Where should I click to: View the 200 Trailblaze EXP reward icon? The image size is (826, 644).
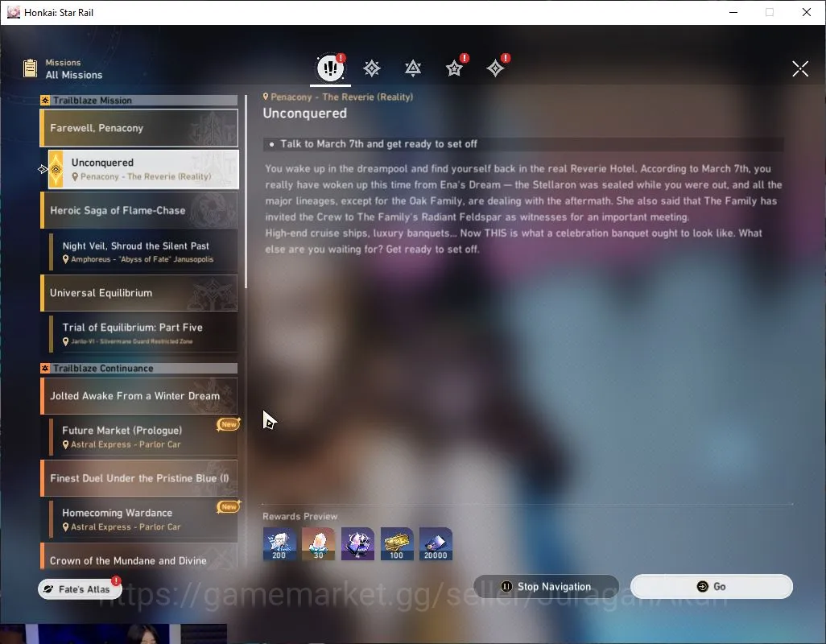coord(279,543)
